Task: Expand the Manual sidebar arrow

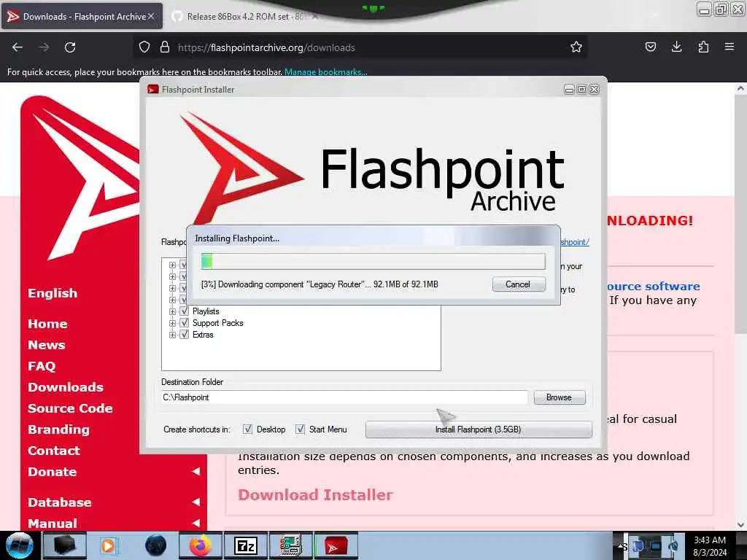Action: [196, 523]
